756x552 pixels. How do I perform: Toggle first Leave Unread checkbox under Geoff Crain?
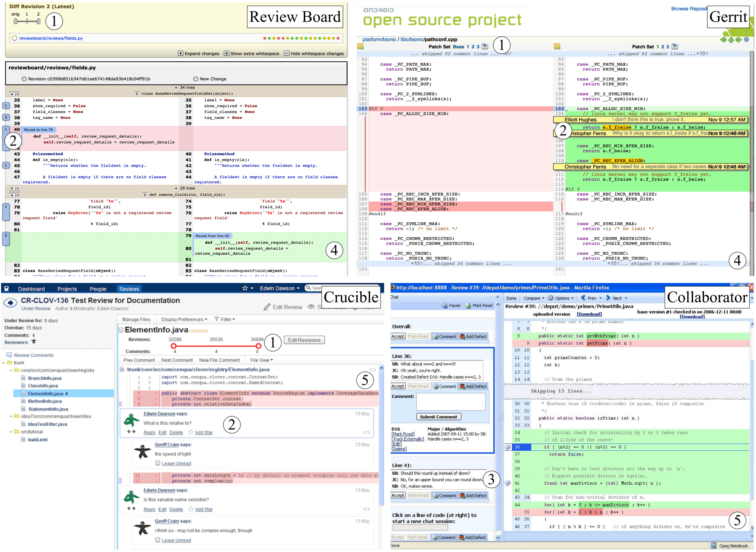[157, 463]
